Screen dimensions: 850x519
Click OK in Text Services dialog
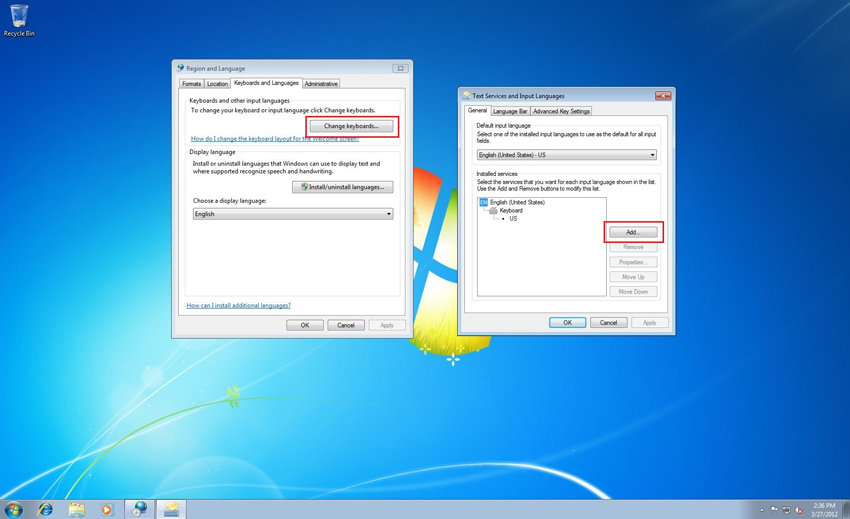click(x=567, y=323)
